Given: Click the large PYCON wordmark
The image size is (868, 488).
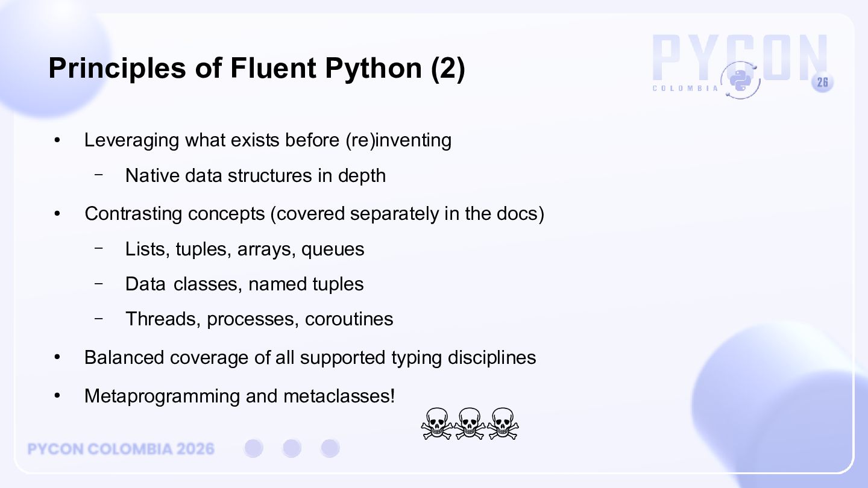Looking at the screenshot, I should click(x=740, y=57).
